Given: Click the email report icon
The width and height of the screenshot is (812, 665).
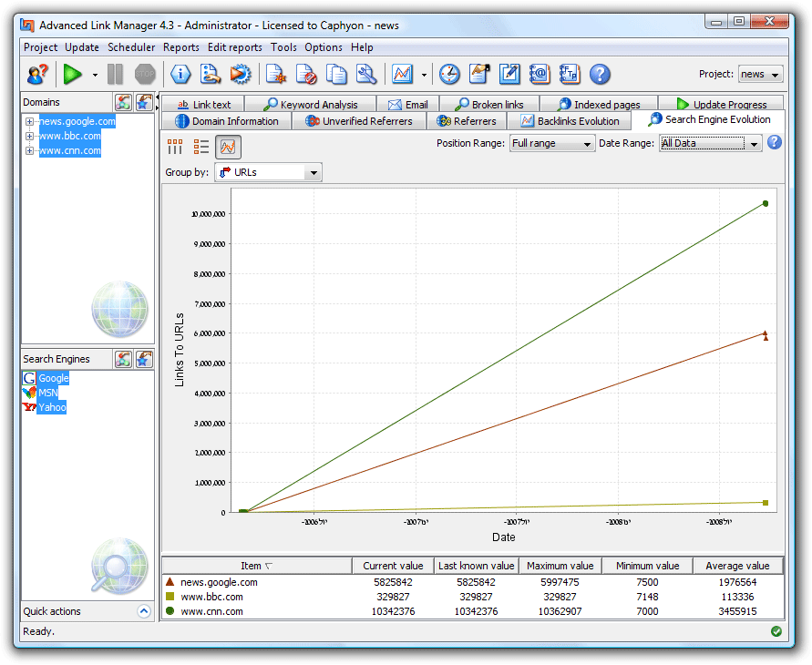Looking at the screenshot, I should [x=541, y=74].
